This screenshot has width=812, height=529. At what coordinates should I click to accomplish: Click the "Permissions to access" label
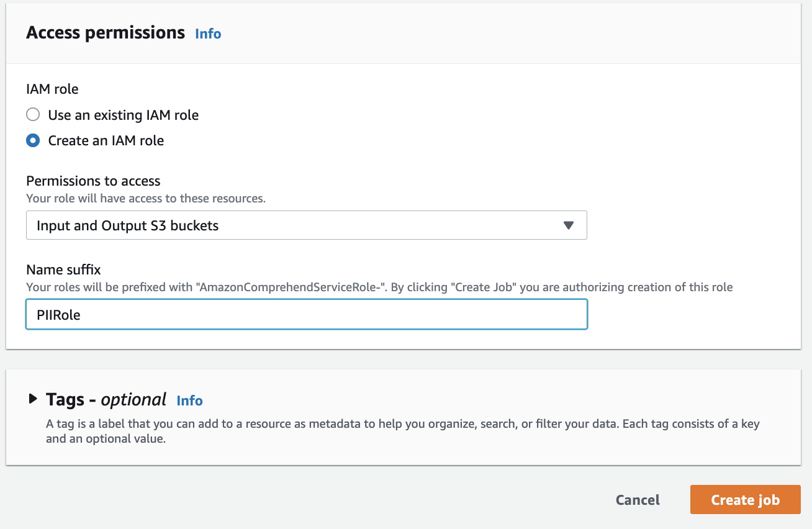(x=92, y=181)
